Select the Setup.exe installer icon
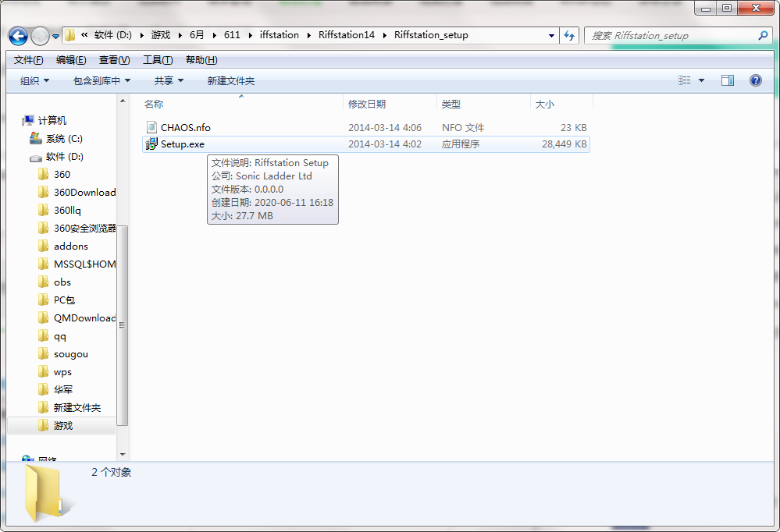The width and height of the screenshot is (780, 532). [151, 144]
